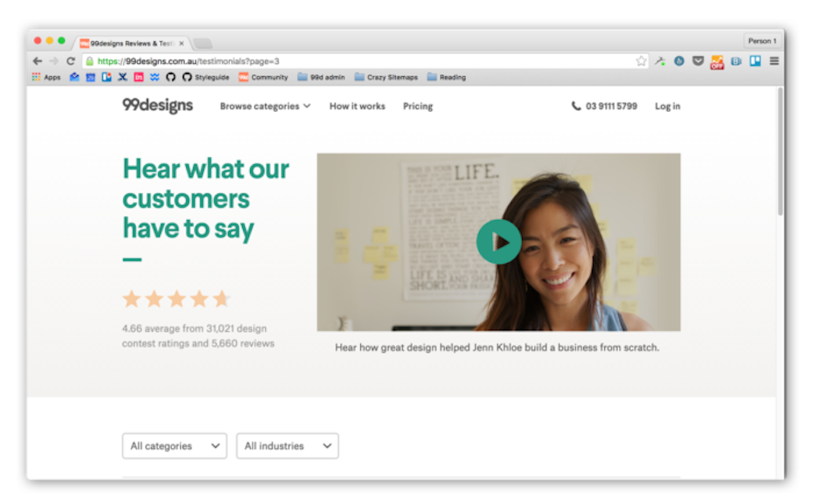Click the GitHub bookmark icon

pyautogui.click(x=170, y=77)
